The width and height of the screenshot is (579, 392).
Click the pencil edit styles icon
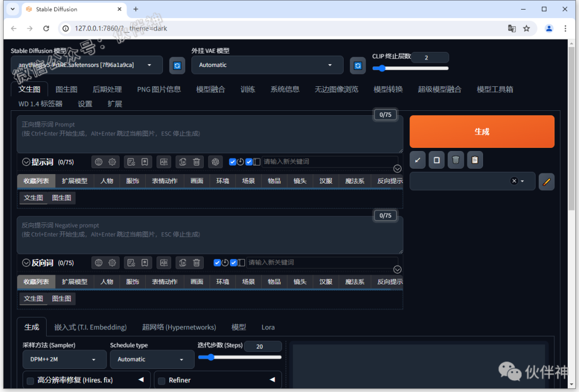point(546,182)
